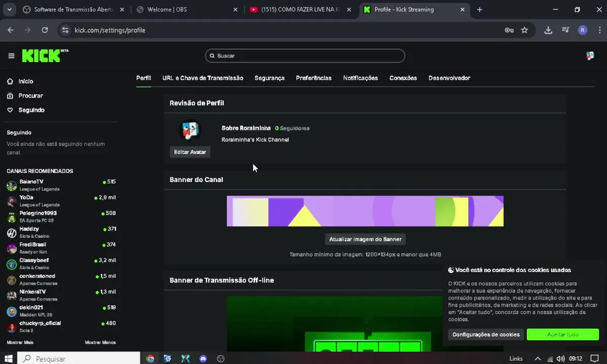Viewport: 607px width, 364px height.
Task: Open conkerstoned recommended channel
Action: click(61, 280)
